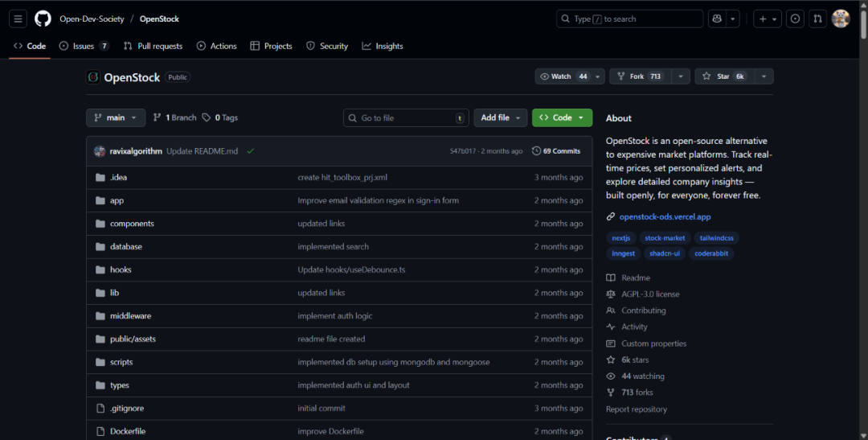Click the pulse icon beside Activity

611,327
